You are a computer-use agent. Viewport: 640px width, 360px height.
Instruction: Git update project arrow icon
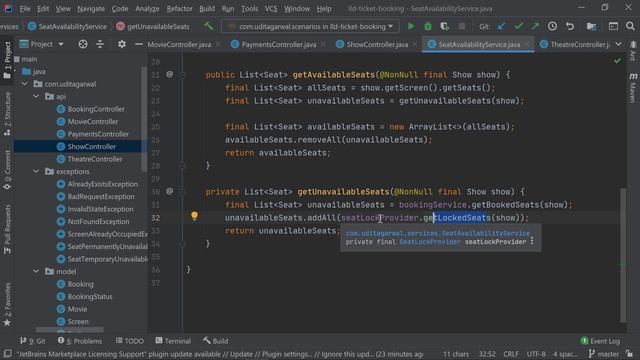pyautogui.click(x=501, y=27)
